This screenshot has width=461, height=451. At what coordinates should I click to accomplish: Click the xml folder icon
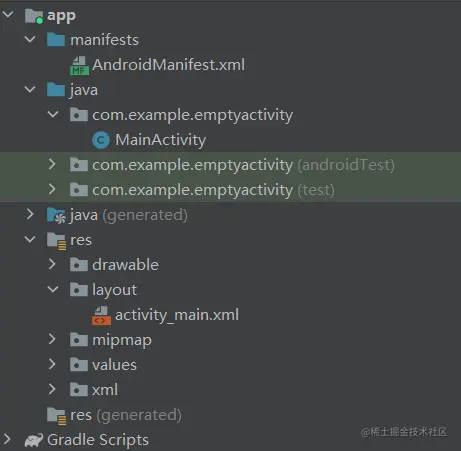coord(79,390)
